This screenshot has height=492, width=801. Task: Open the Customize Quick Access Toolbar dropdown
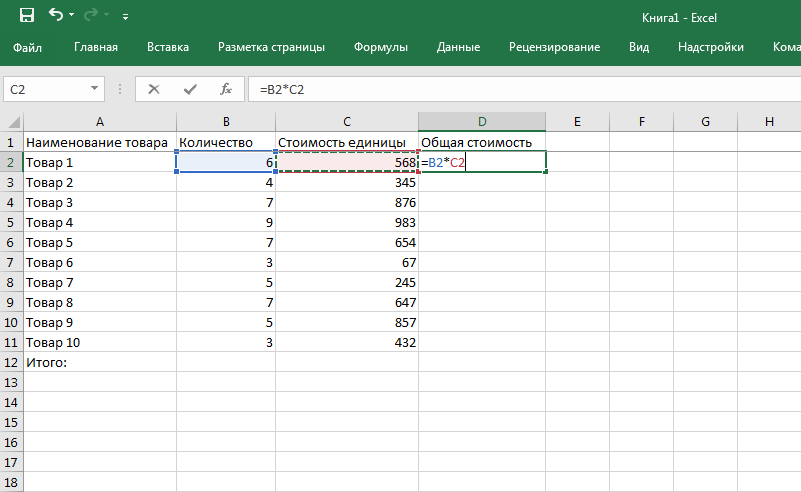[x=125, y=17]
